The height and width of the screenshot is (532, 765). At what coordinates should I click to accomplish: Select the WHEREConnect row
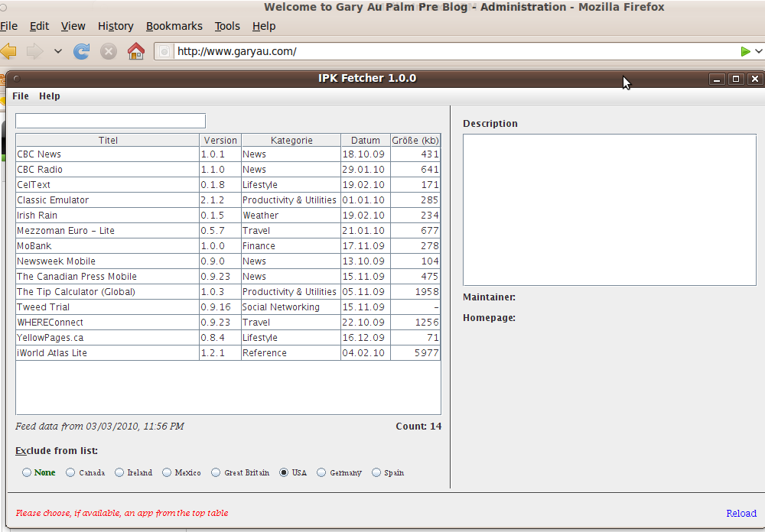coord(228,323)
